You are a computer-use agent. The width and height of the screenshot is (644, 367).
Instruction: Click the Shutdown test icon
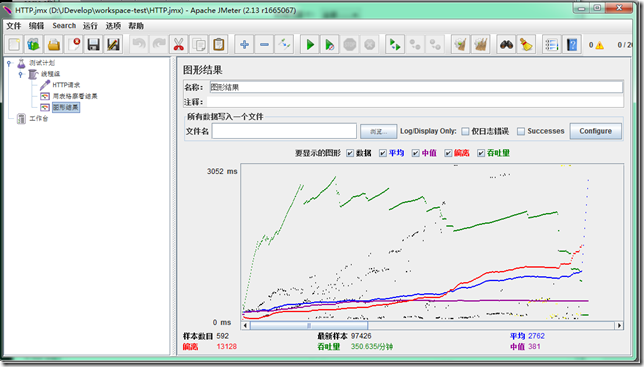coord(369,44)
